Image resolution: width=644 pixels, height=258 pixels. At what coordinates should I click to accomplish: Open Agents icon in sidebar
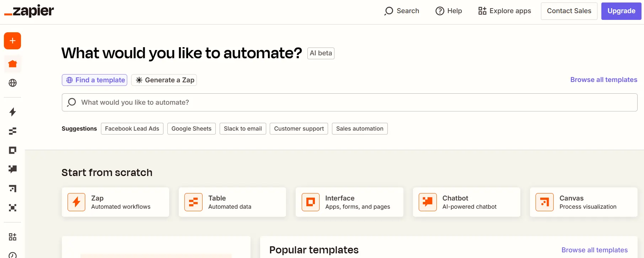tap(12, 208)
